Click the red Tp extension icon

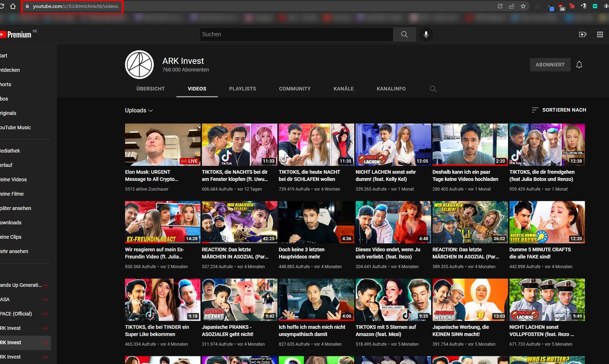pyautogui.click(x=572, y=6)
